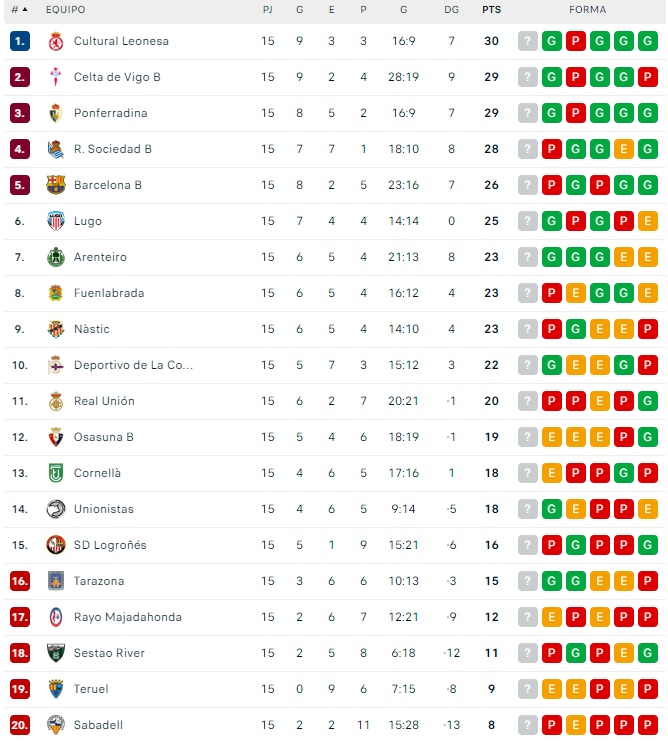This screenshot has height=743, width=668.
Task: Click the Sabadell club crest
Action: tap(56, 725)
